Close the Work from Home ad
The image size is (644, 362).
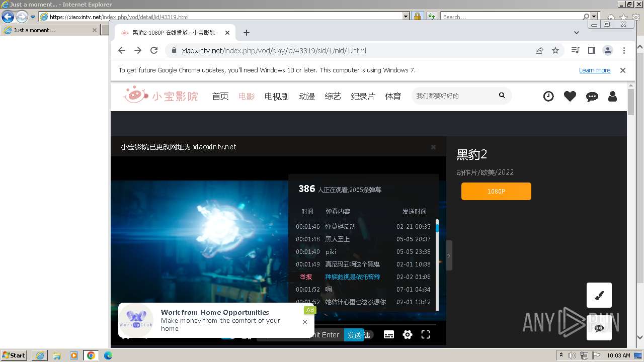[305, 322]
